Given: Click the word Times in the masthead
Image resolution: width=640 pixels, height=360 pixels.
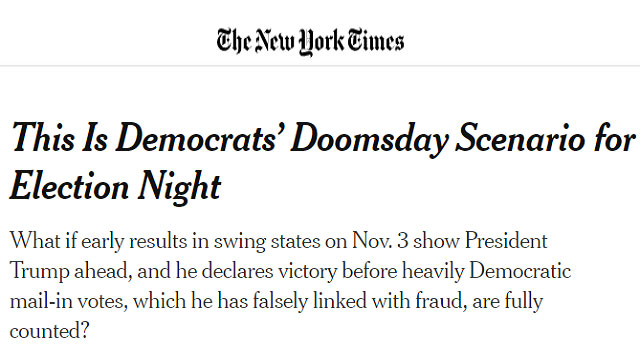Looking at the screenshot, I should tap(376, 41).
